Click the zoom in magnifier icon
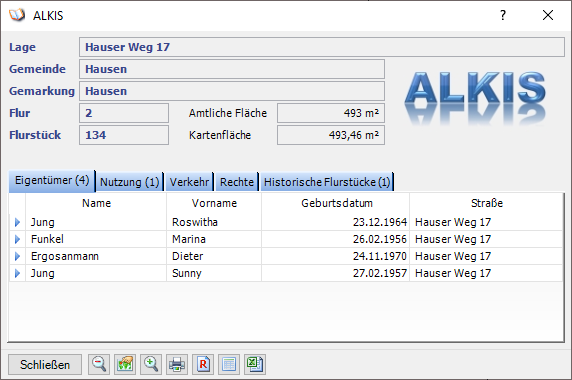Viewport: 572px width, 380px height. tap(151, 364)
